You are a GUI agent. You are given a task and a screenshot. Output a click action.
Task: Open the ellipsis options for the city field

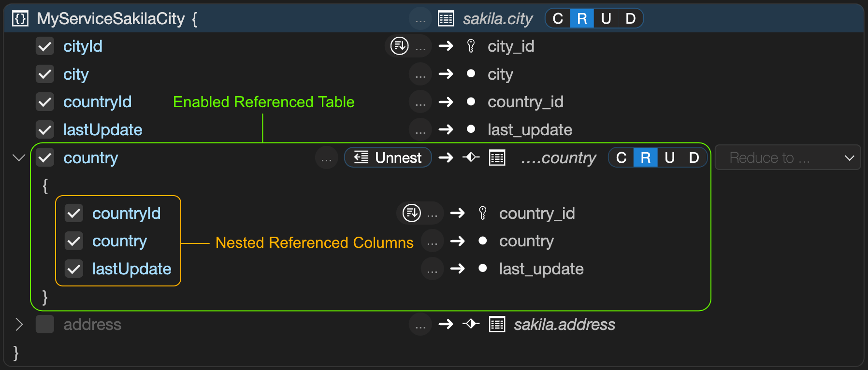tap(420, 74)
